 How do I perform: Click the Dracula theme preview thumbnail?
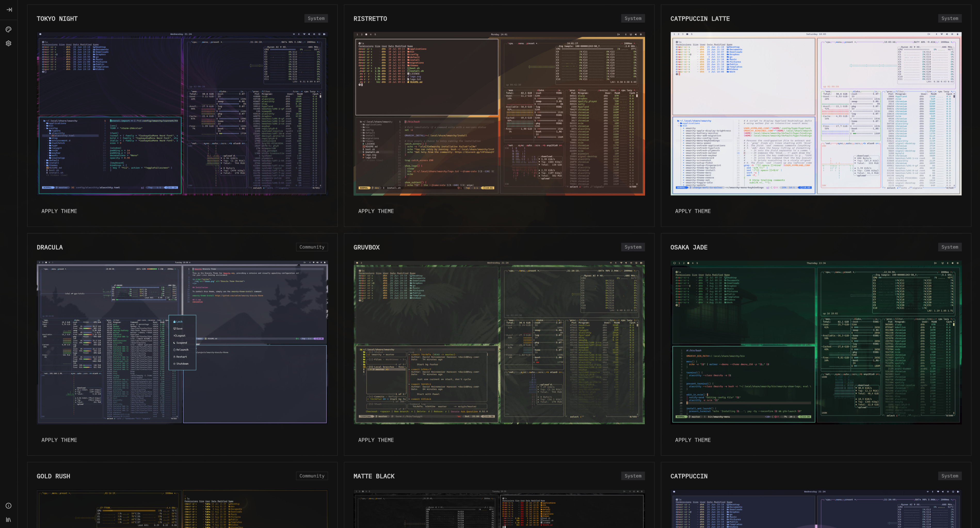click(182, 342)
